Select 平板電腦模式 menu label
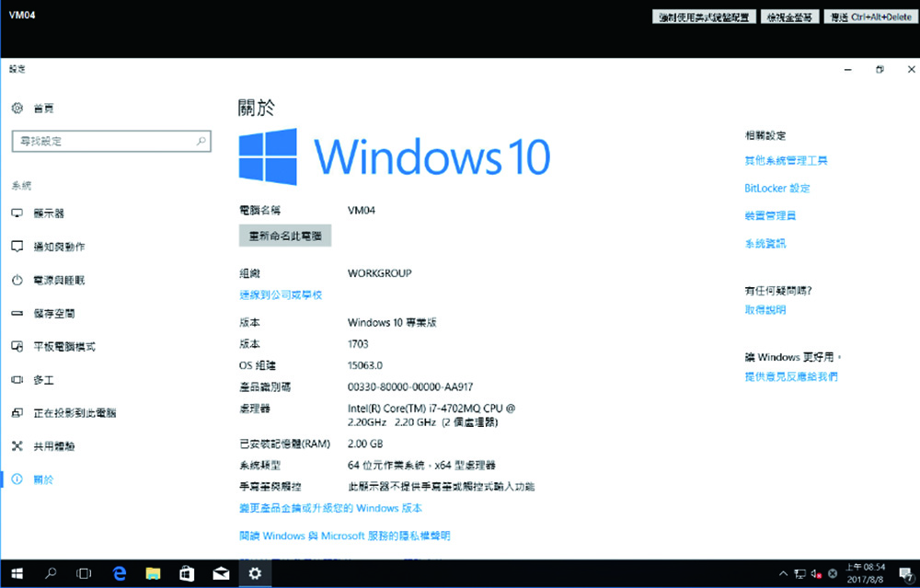Screen dimensions: 920x588 (x=64, y=346)
